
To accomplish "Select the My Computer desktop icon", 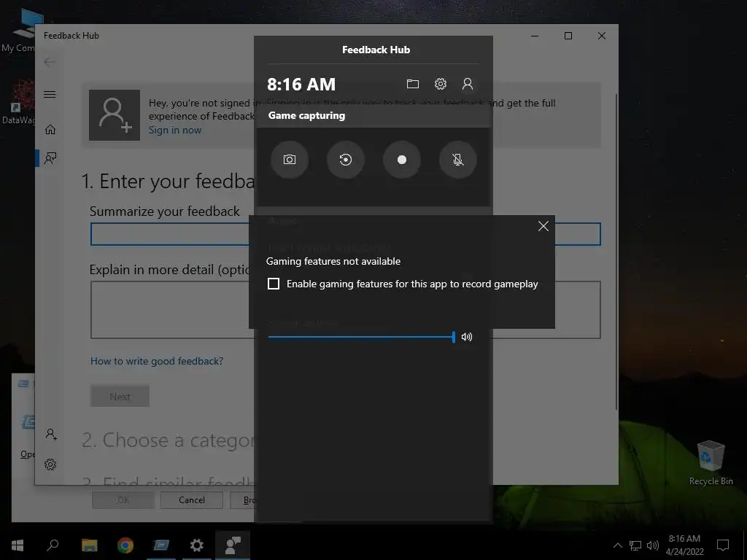I will pos(18,31).
